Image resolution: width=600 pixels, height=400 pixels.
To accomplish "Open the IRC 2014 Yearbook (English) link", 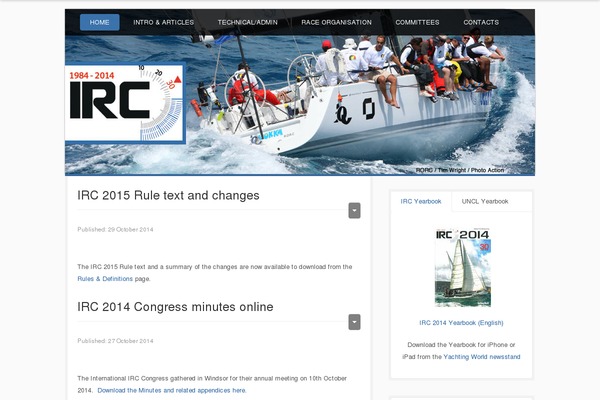I will coord(461,323).
